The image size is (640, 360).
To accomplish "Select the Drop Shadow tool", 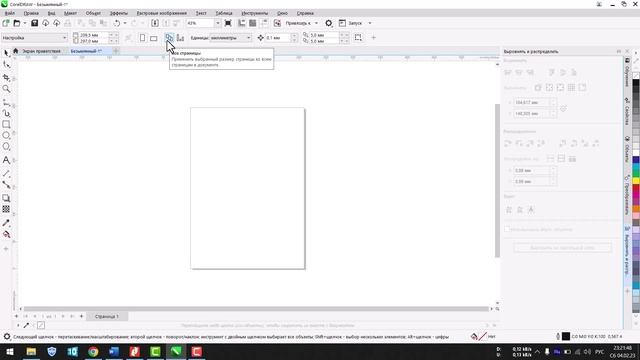I will pos(6,198).
